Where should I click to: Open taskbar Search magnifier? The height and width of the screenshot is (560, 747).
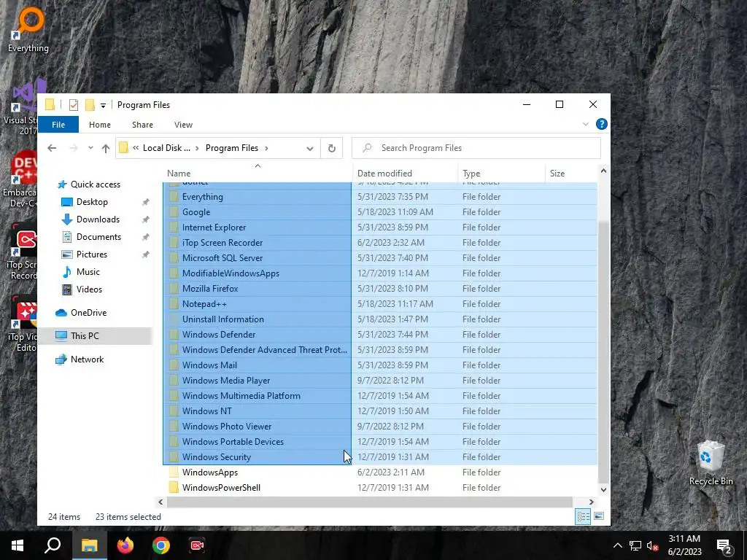53,545
